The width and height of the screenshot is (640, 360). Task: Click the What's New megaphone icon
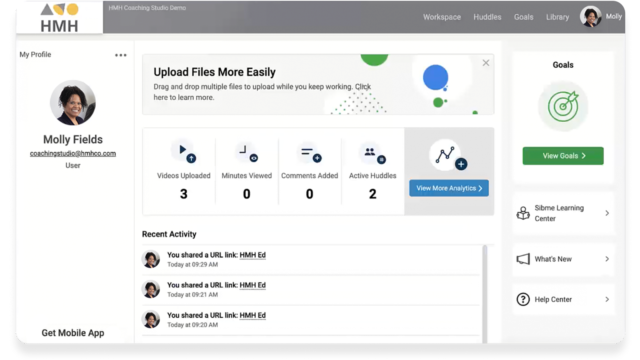pyautogui.click(x=523, y=259)
